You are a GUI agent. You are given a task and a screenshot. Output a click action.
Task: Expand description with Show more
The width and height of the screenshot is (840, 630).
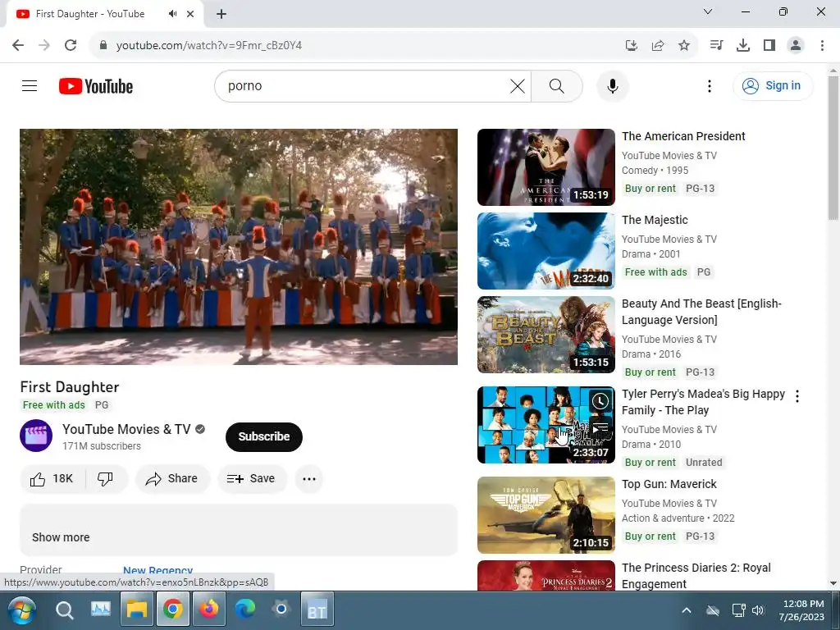pyautogui.click(x=61, y=537)
